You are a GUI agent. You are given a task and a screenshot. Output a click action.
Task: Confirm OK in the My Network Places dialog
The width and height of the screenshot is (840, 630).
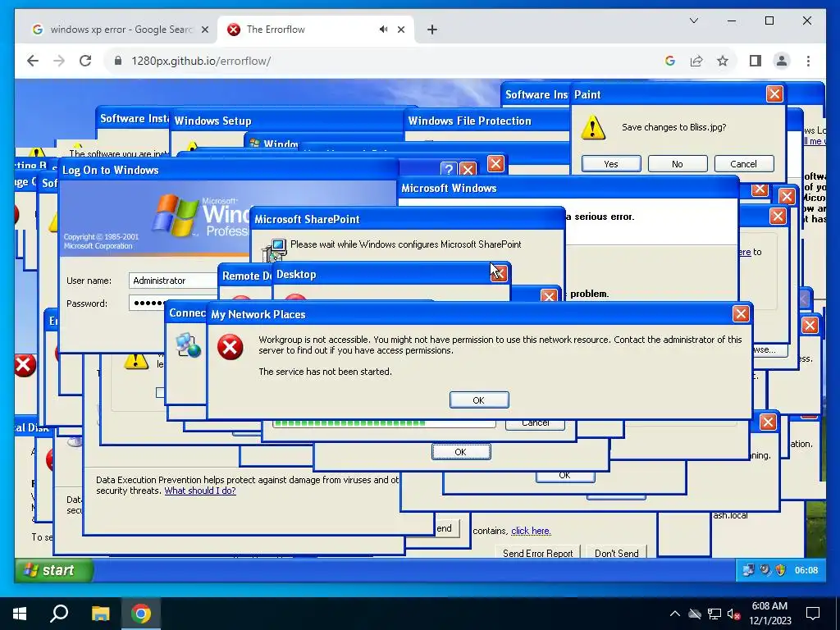click(479, 400)
